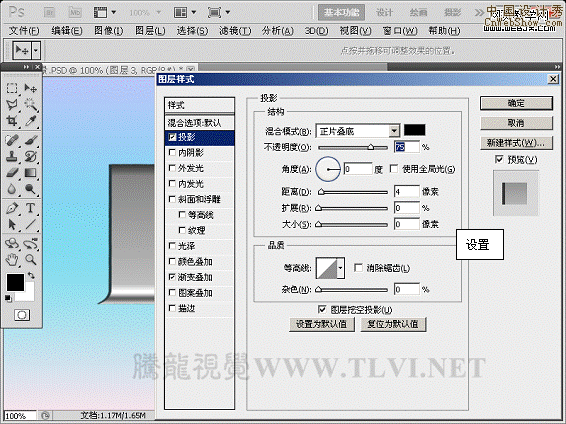The width and height of the screenshot is (566, 424).
Task: Open the 混合模式 blend mode dropdown
Action: (x=357, y=131)
